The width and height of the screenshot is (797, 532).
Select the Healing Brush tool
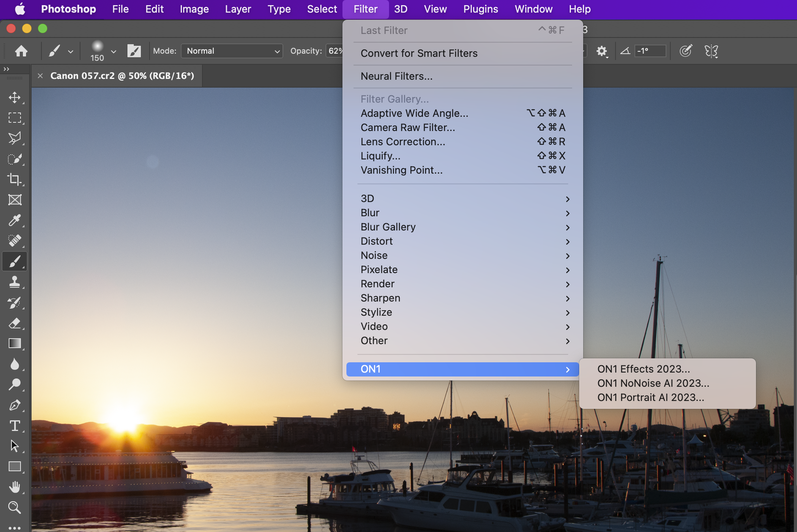click(15, 240)
